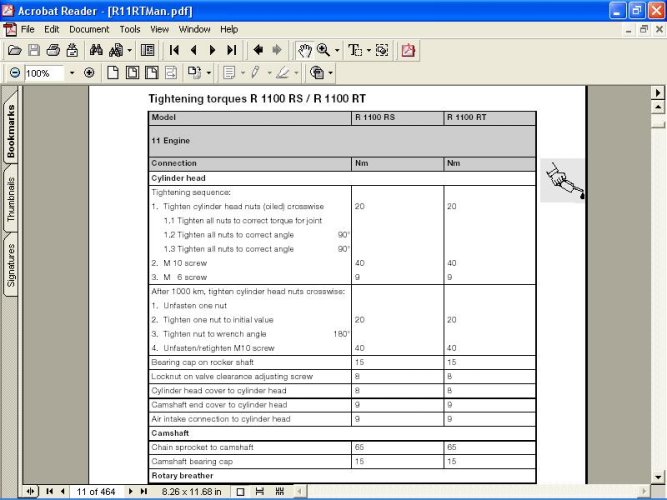Viewport: 667px width, 500px height.
Task: Expand the Search tool dropdown arrow
Action: pos(129,51)
